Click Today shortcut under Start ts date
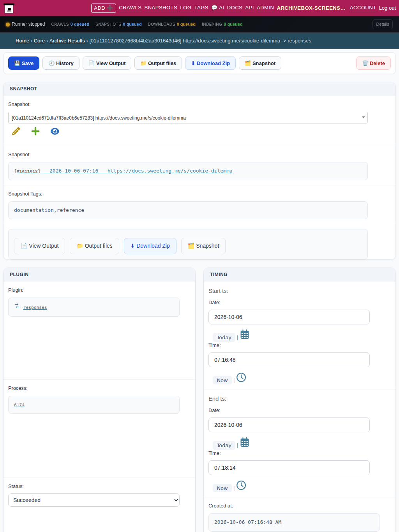The image size is (399, 532). [x=224, y=338]
